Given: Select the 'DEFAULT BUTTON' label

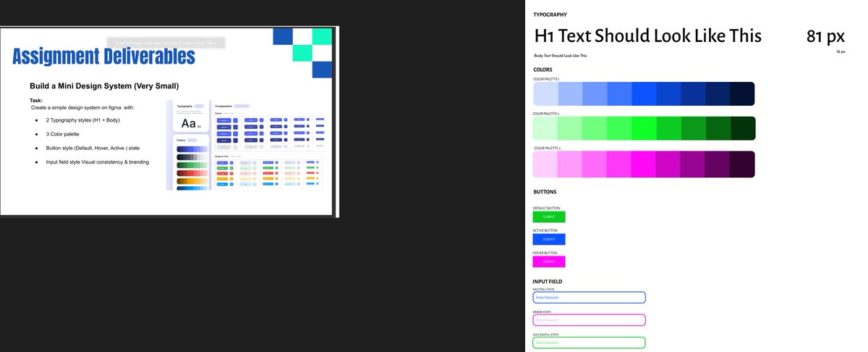Looking at the screenshot, I should click(546, 208).
